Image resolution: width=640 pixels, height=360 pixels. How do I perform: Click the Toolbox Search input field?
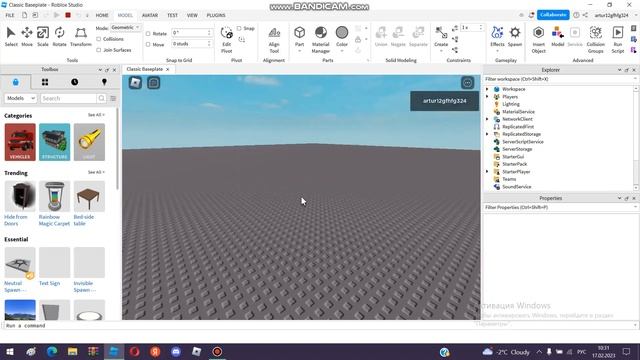[69, 98]
